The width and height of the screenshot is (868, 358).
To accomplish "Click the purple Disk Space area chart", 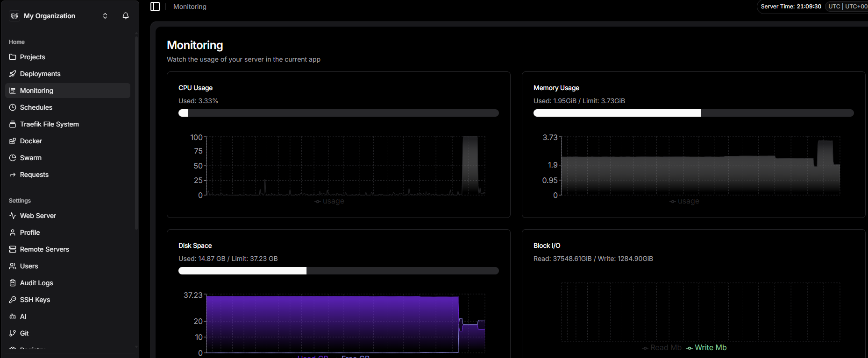I will tap(332, 324).
